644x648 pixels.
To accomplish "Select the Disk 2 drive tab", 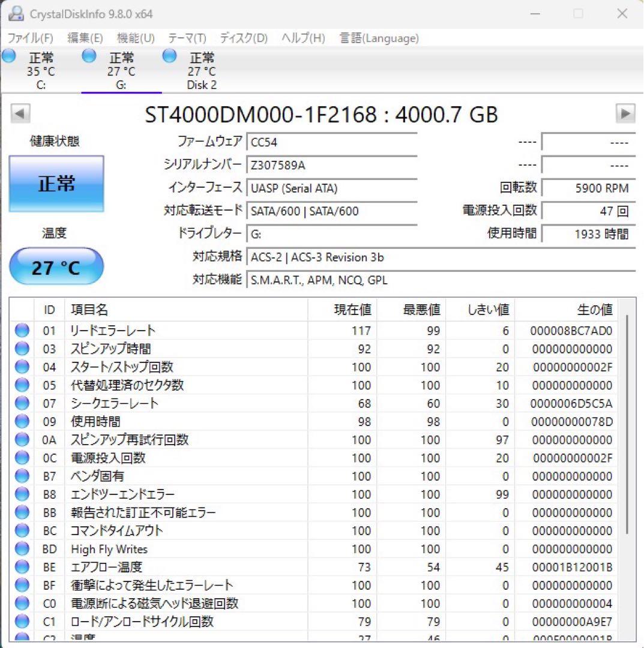I will pyautogui.click(x=202, y=71).
